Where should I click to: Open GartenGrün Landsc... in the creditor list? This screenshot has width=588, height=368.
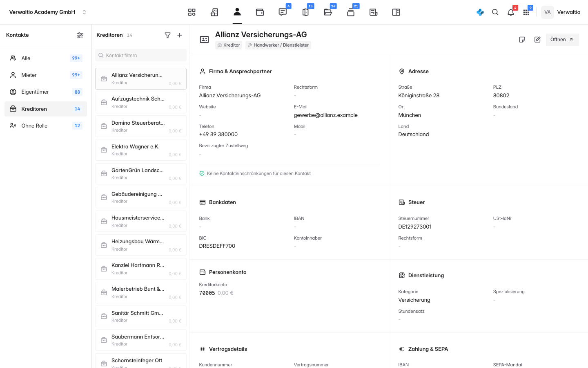click(141, 174)
